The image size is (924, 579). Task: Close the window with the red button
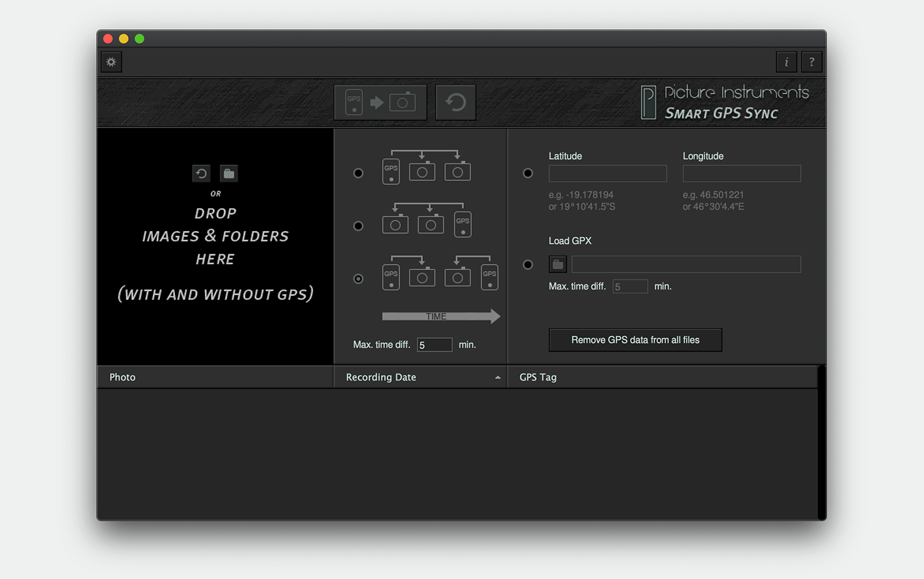point(108,38)
